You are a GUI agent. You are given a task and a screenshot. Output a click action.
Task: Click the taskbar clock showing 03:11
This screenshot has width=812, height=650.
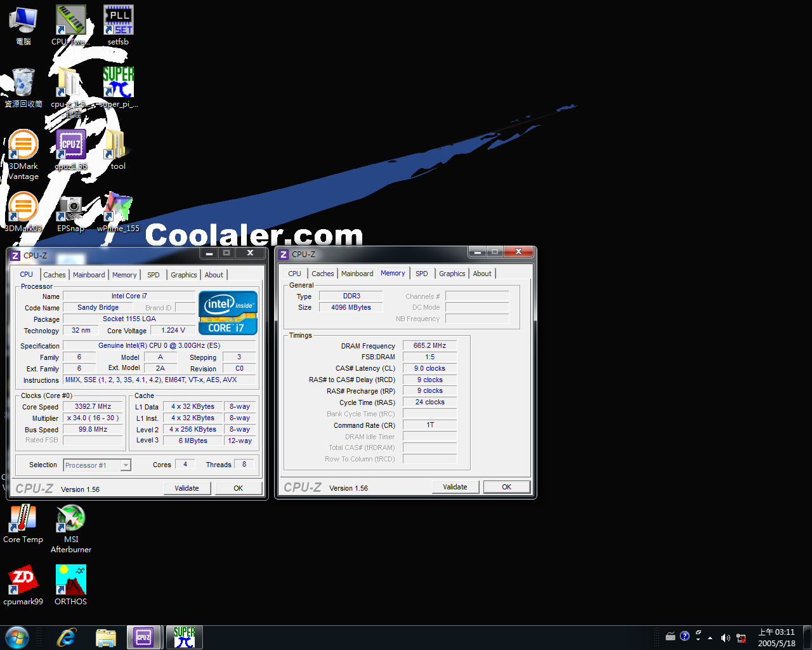[776, 637]
